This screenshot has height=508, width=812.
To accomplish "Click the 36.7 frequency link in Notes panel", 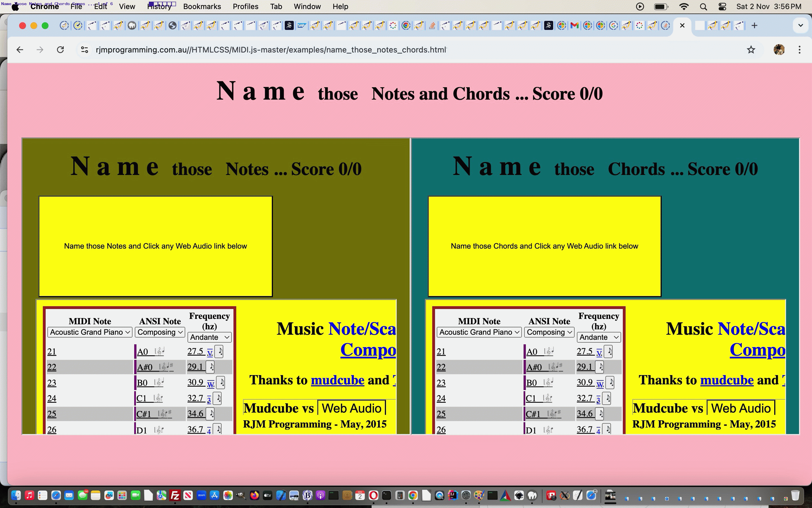I will point(195,429).
